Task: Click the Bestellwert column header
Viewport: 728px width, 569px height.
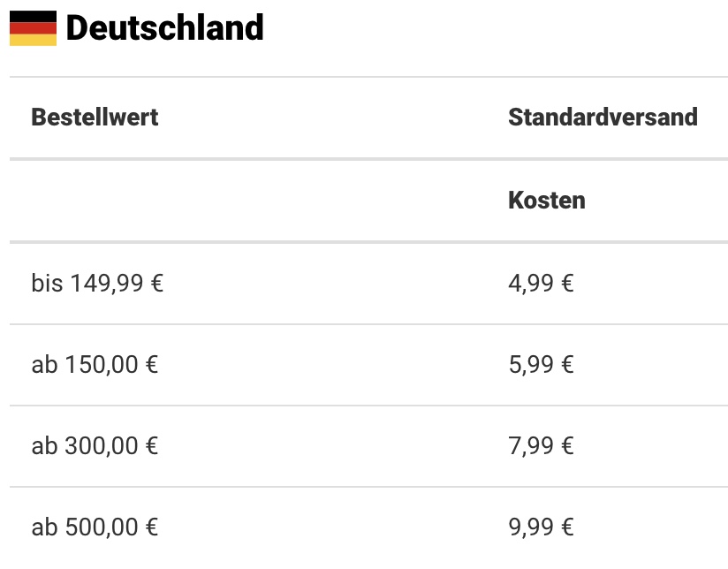Action: [x=95, y=117]
